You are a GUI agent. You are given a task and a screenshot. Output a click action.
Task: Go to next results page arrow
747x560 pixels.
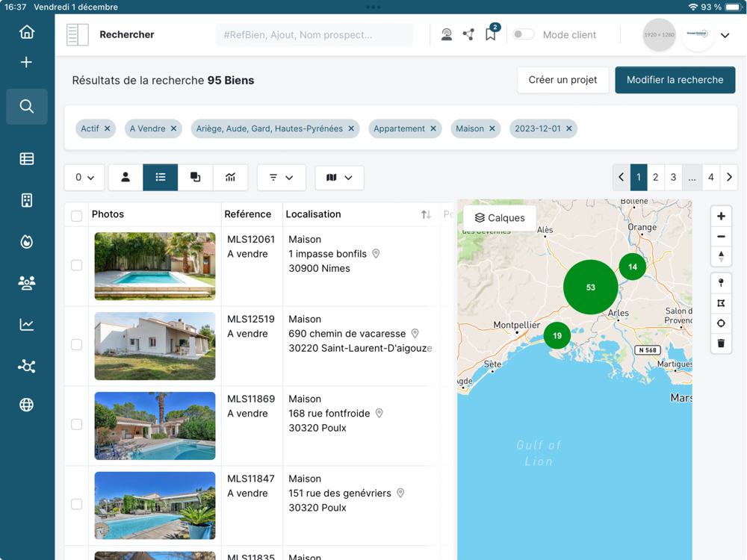[x=729, y=177]
